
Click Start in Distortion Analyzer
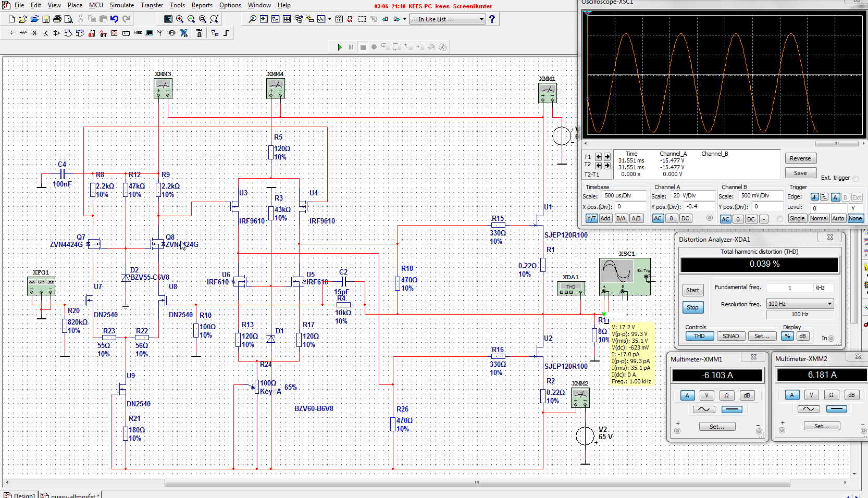[x=692, y=290]
